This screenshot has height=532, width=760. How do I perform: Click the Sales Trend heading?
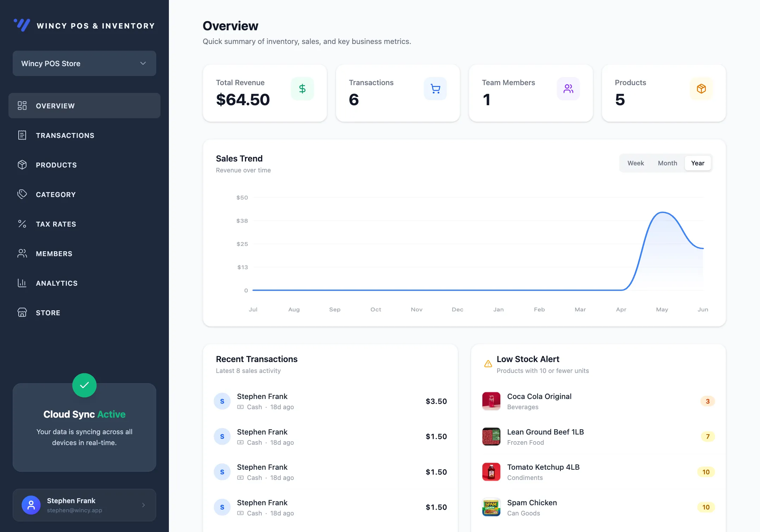(239, 159)
